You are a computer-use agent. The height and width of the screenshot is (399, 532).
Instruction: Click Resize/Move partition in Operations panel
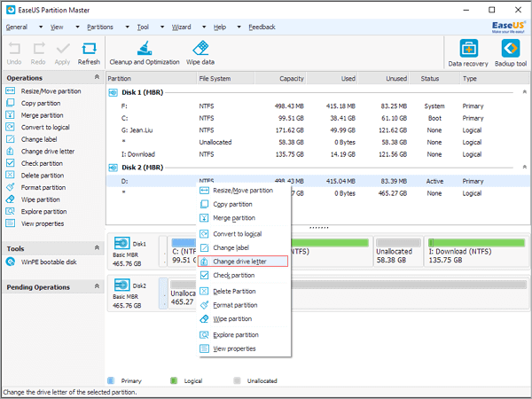pos(43,91)
